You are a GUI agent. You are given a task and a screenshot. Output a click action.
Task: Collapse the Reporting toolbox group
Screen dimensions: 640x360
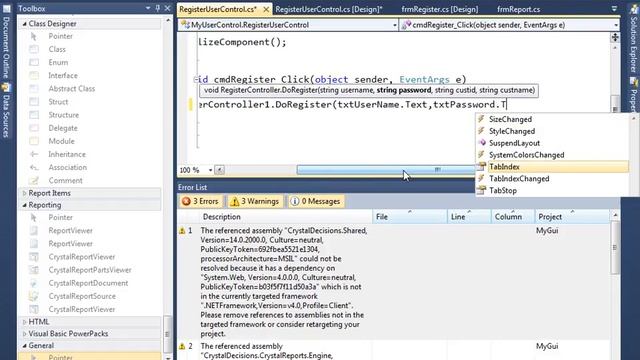pyautogui.click(x=24, y=205)
